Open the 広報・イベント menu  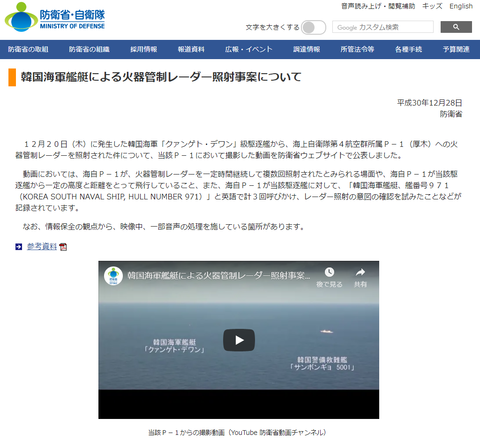click(x=248, y=49)
